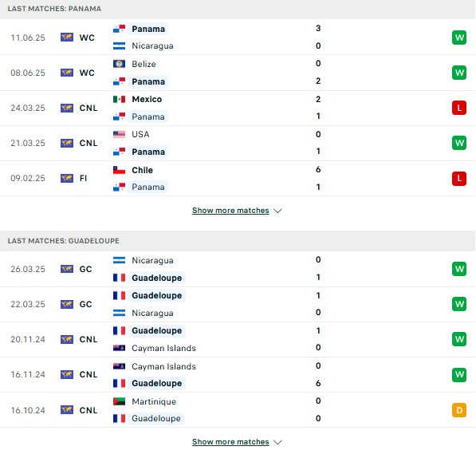The image size is (476, 458).
Task: Click the Chile flag icon
Action: 119,170
